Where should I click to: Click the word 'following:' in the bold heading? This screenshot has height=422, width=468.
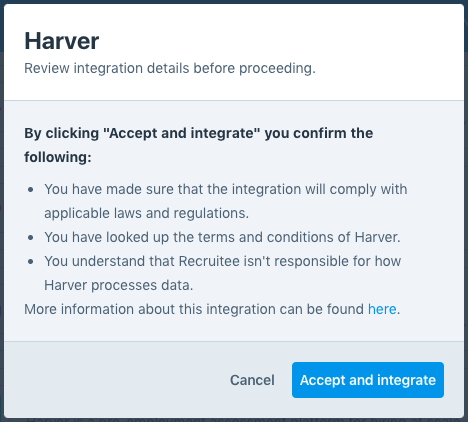tap(58, 157)
